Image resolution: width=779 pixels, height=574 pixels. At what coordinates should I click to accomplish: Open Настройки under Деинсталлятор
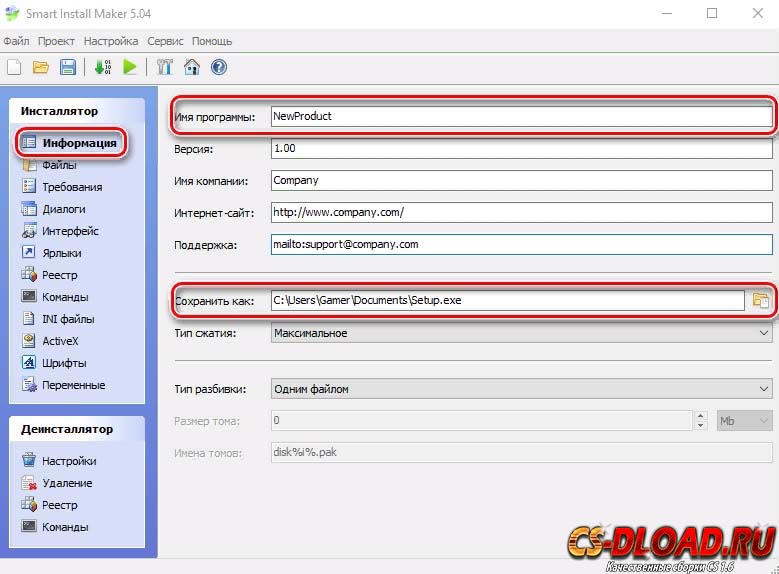click(59, 461)
